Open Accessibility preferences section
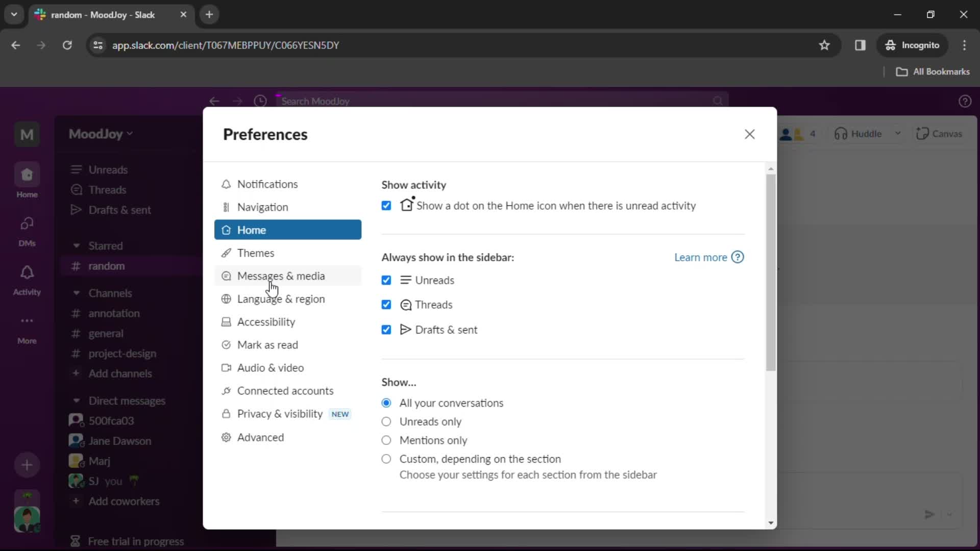The width and height of the screenshot is (980, 551). (x=266, y=321)
